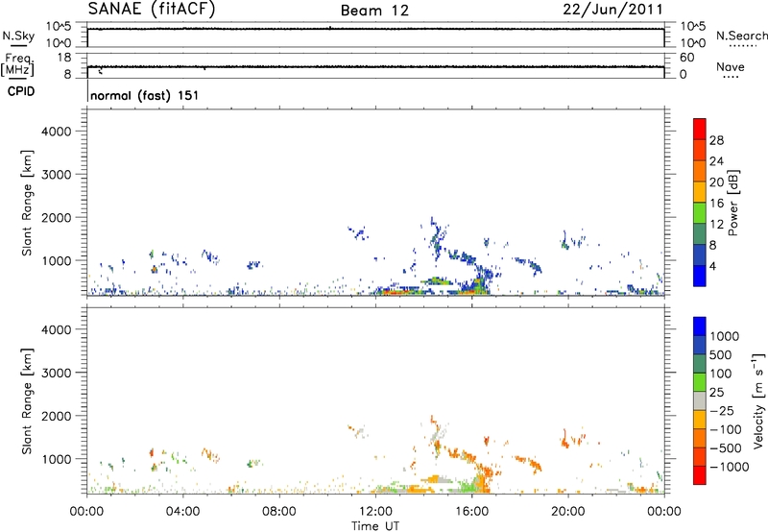Click the 4000 tick of the power panel
Viewport: 768px width, 532px height.
tap(56, 132)
